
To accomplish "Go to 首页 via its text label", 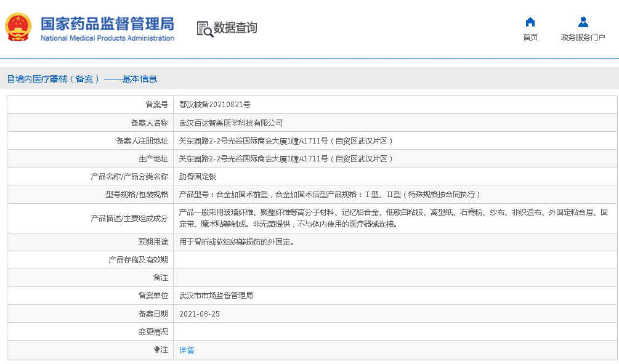I will coord(530,38).
